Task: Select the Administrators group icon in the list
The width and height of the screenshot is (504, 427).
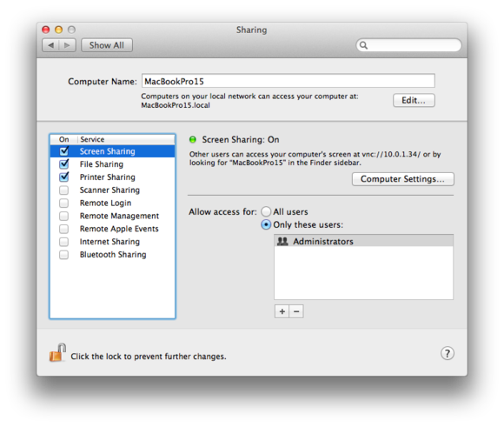Action: point(282,242)
